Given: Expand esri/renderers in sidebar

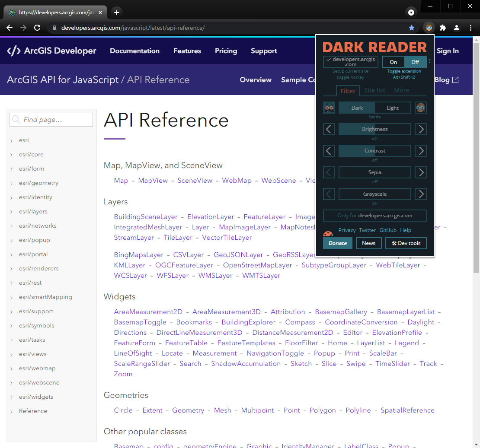Looking at the screenshot, I should (11, 269).
